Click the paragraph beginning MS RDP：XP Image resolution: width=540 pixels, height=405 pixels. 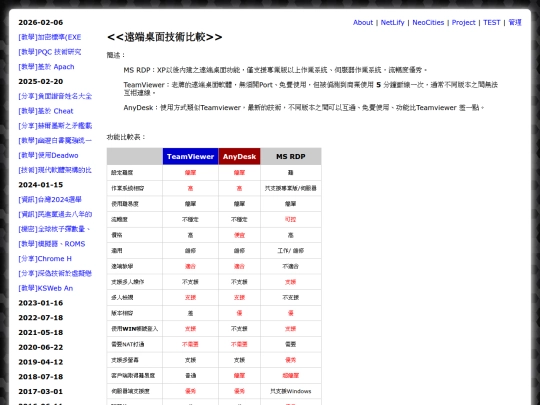point(275,70)
